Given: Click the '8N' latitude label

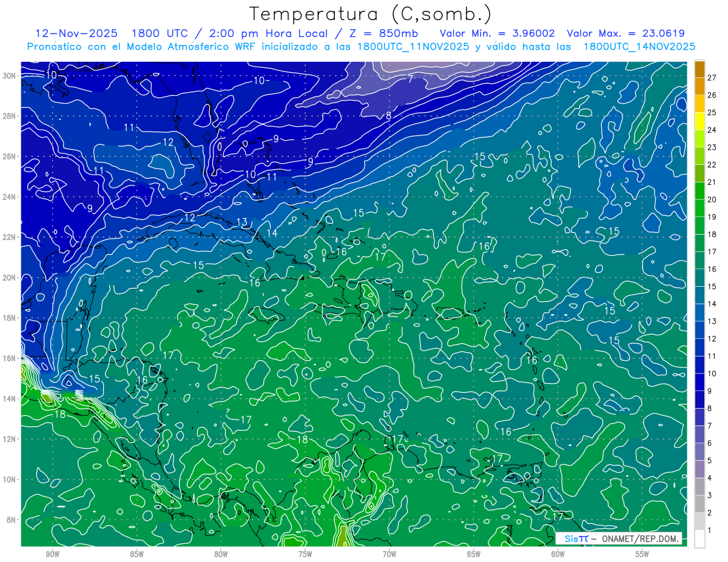Looking at the screenshot, I should [x=12, y=520].
